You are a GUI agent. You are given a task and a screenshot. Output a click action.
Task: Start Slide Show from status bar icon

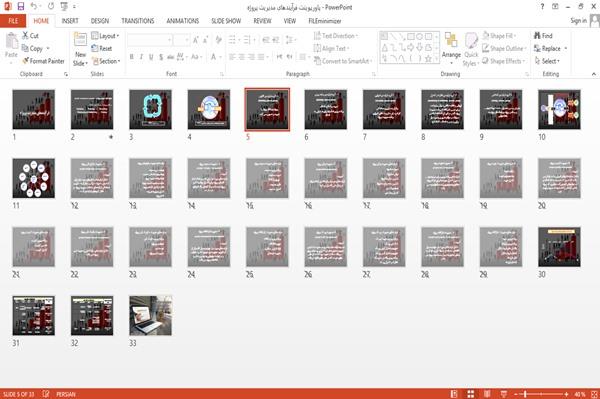(x=504, y=394)
